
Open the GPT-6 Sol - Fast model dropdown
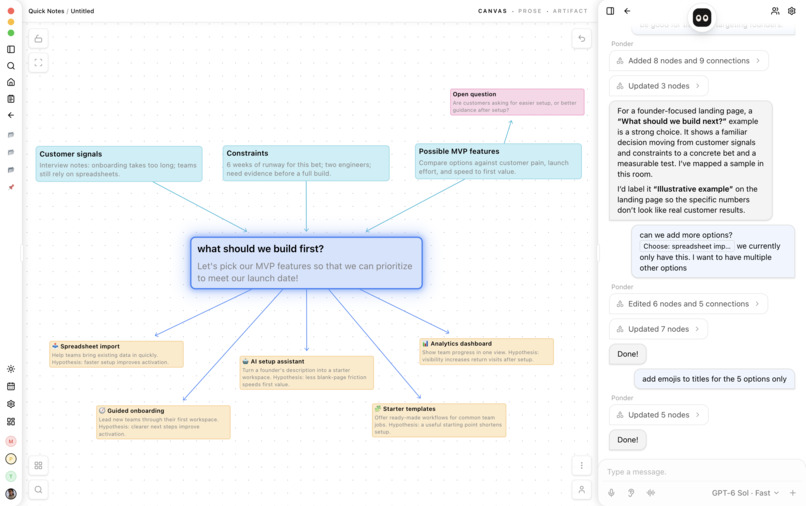(745, 493)
